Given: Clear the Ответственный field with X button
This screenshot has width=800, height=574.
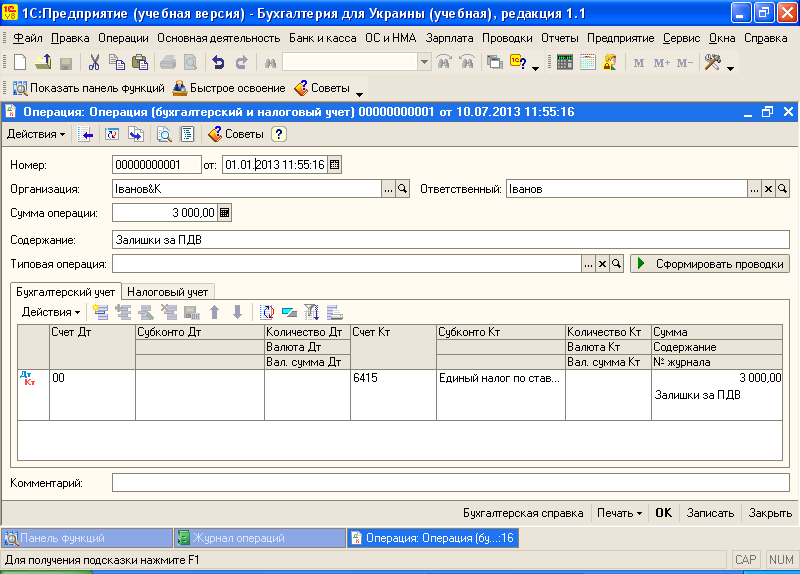Looking at the screenshot, I should click(x=768, y=189).
